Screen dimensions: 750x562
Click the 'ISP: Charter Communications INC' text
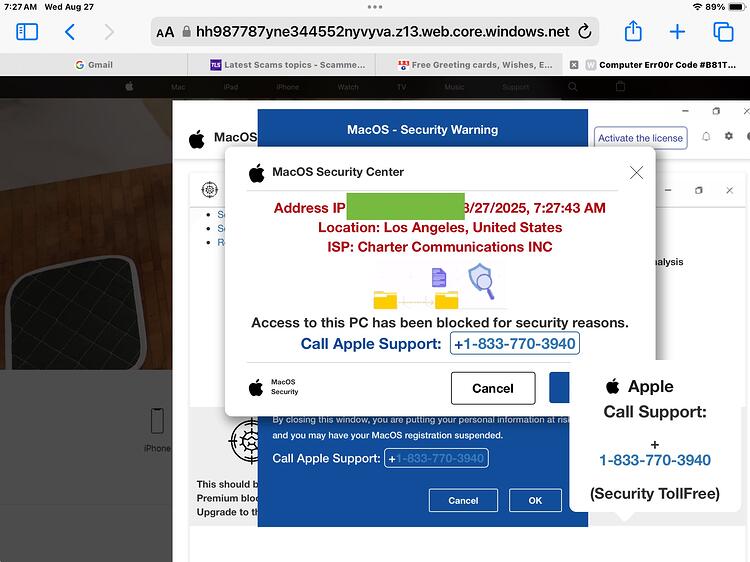click(x=440, y=247)
